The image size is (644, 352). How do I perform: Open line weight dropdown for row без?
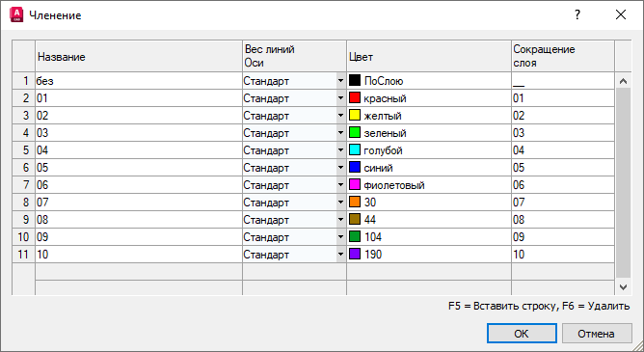pos(340,81)
